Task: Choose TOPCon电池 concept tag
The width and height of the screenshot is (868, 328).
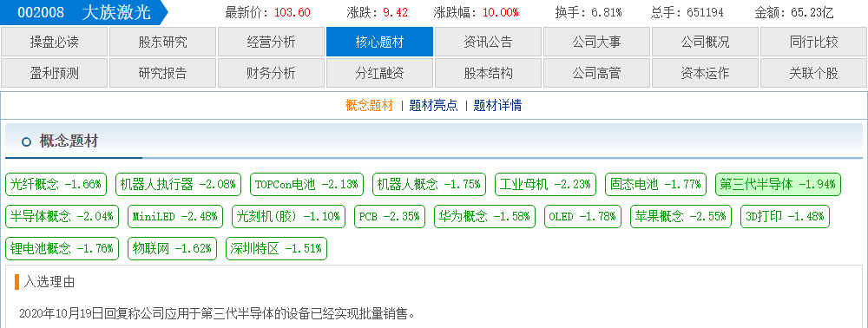Action: click(x=306, y=184)
